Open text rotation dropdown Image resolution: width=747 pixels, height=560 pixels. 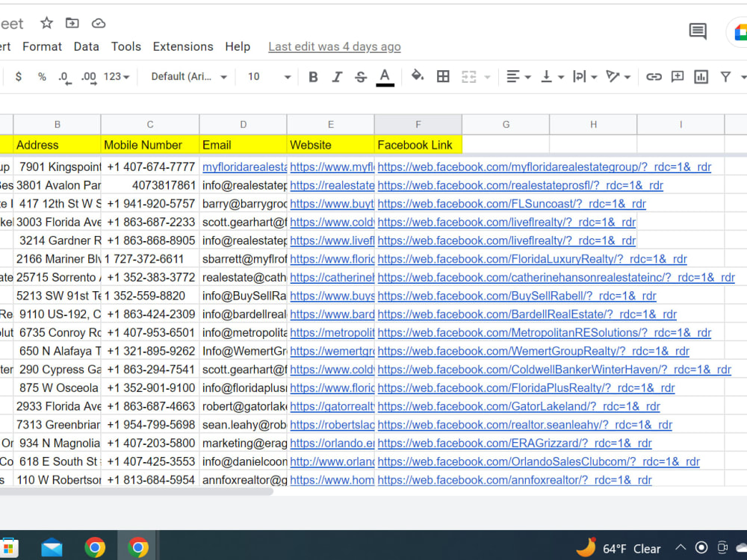click(618, 76)
